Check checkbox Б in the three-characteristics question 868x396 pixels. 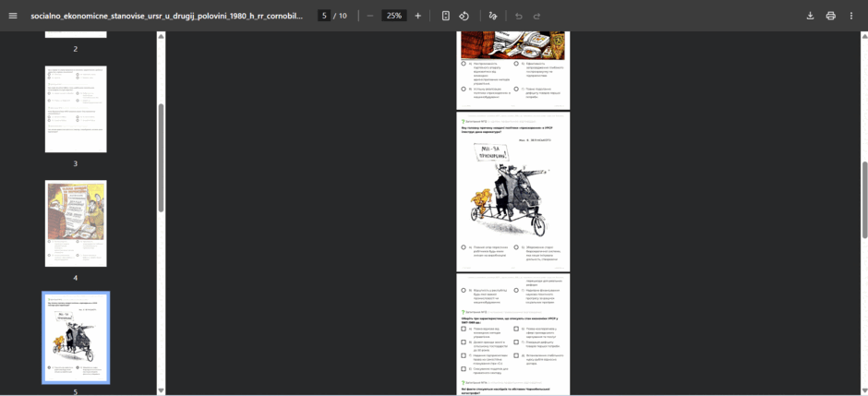515,329
